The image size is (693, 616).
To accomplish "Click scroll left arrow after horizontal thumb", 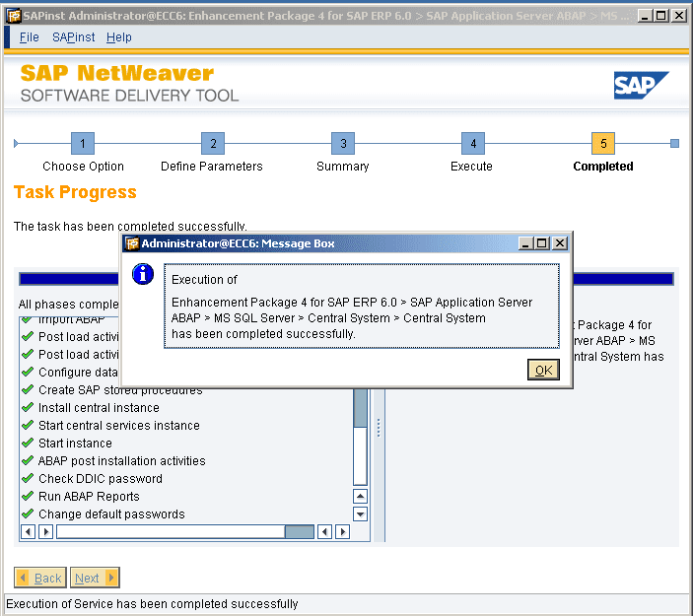I will [325, 531].
